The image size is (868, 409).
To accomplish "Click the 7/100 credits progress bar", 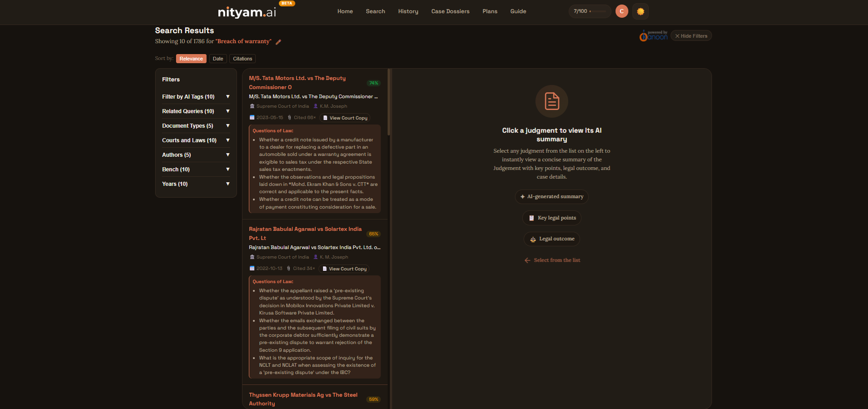I will [589, 11].
